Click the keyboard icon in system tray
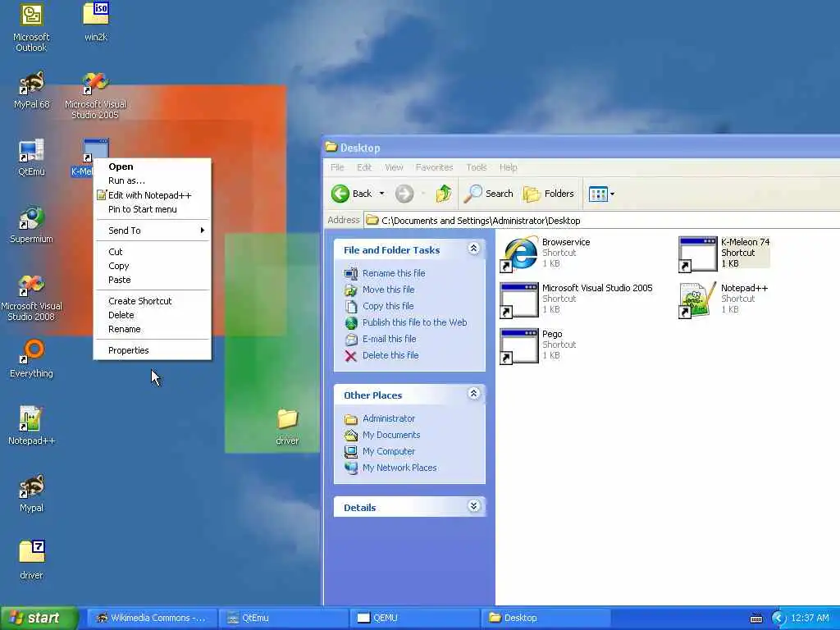This screenshot has height=630, width=840. pyautogui.click(x=756, y=619)
